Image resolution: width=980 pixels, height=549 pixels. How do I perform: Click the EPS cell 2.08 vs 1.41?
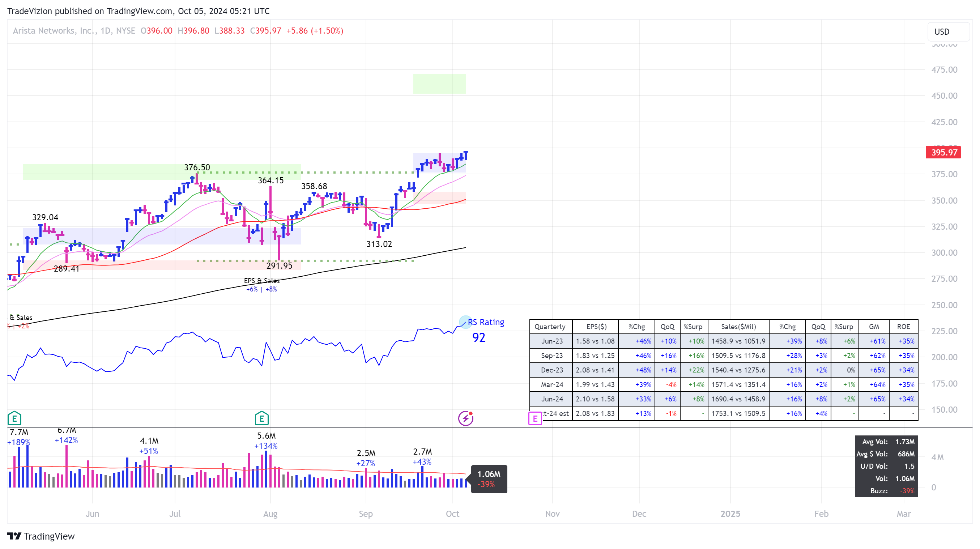tap(595, 370)
